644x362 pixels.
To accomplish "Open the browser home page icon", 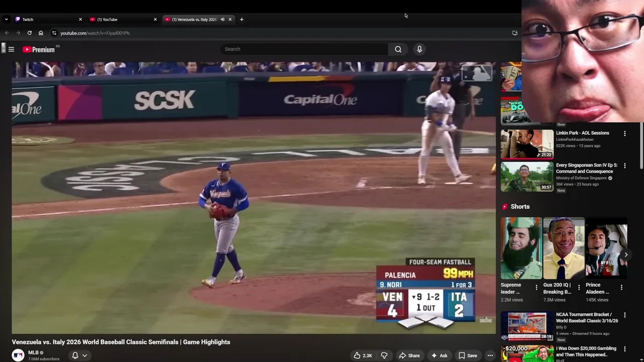I will [41, 33].
